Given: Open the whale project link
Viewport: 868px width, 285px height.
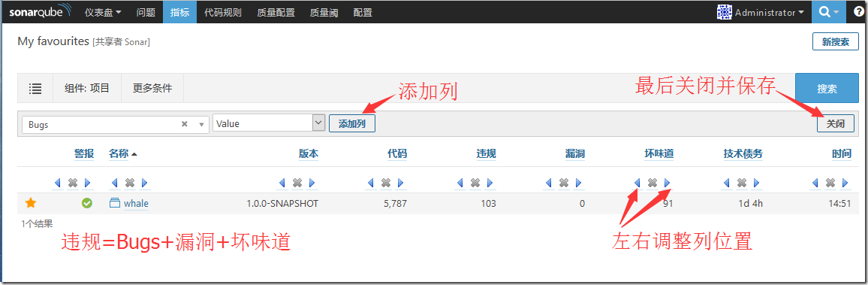Looking at the screenshot, I should (x=136, y=204).
